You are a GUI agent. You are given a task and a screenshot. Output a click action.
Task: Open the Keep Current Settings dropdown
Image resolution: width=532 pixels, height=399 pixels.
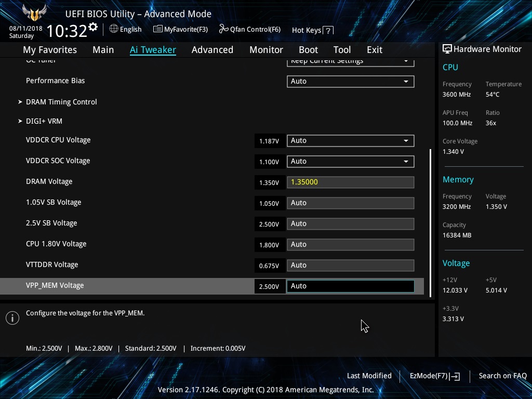pyautogui.click(x=351, y=62)
